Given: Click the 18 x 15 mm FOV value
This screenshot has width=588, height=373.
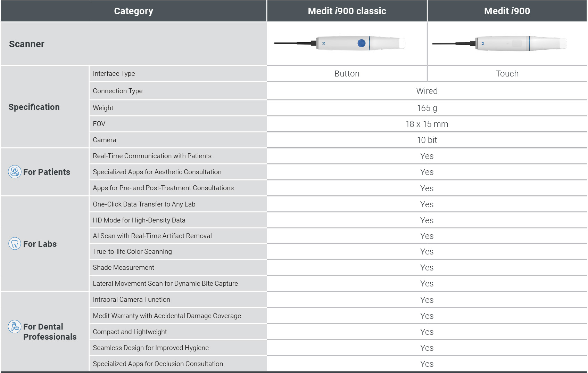Looking at the screenshot, I should tap(426, 124).
